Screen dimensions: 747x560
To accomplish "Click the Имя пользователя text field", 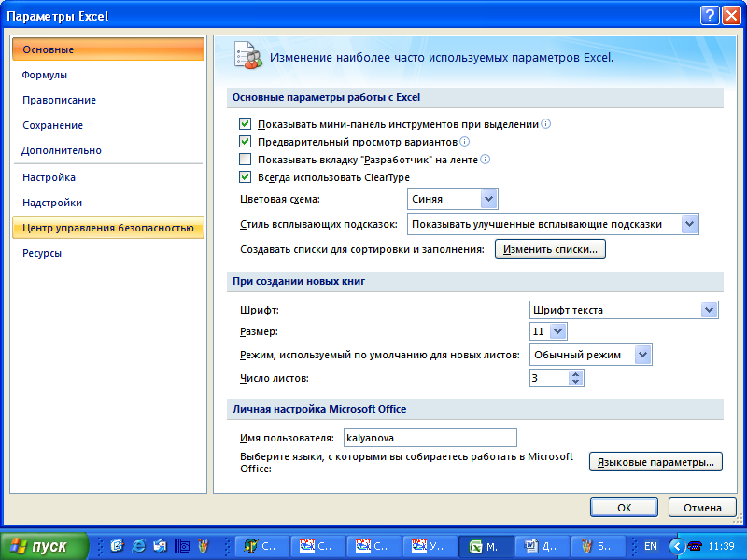I will 430,438.
